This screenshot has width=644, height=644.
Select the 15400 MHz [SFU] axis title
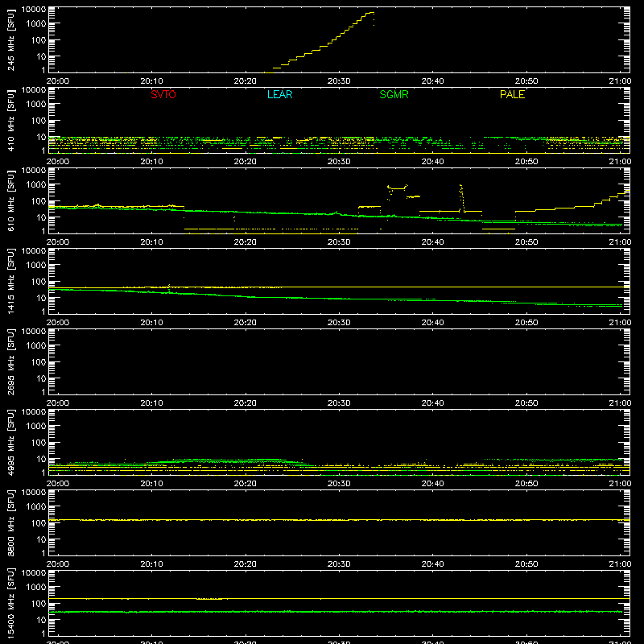click(x=10, y=603)
